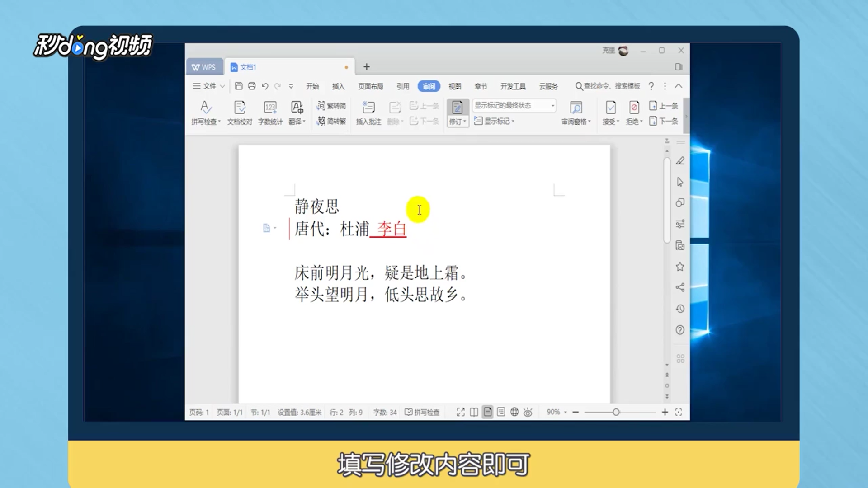Open the history clock icon in sidebar
868x488 pixels.
click(x=680, y=309)
